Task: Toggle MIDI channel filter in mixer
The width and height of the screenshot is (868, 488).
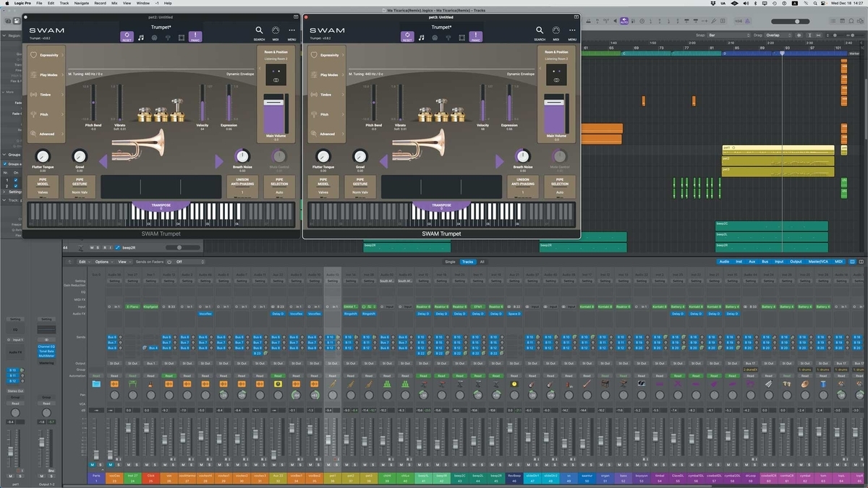Action: click(838, 262)
